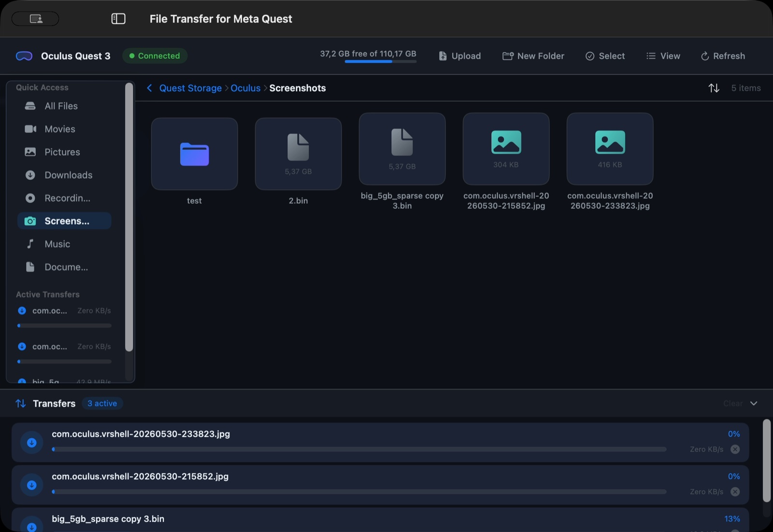Click download icon of 215852.jpg transfer
Viewport: 773px width, 532px height.
[x=31, y=485]
